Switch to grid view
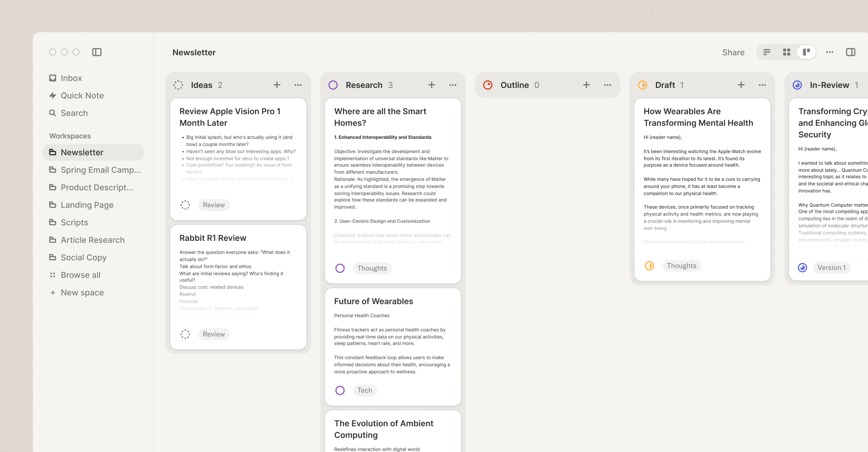868x452 pixels. coord(787,52)
